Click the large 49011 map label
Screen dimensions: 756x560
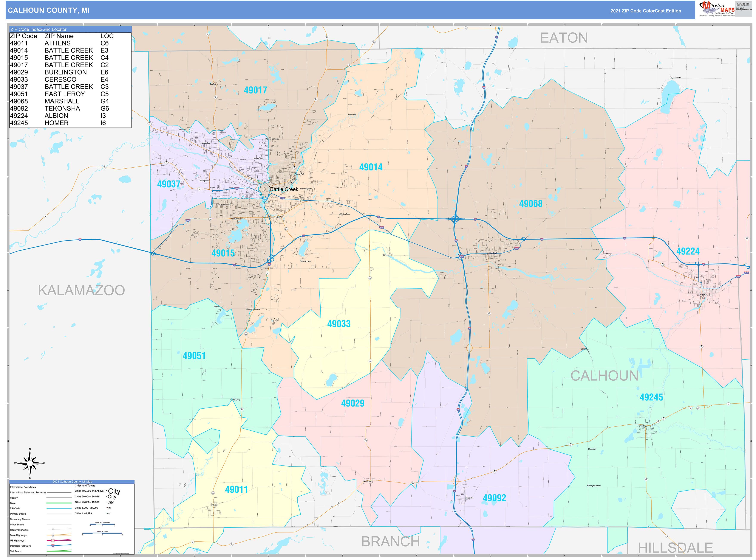[x=237, y=490]
